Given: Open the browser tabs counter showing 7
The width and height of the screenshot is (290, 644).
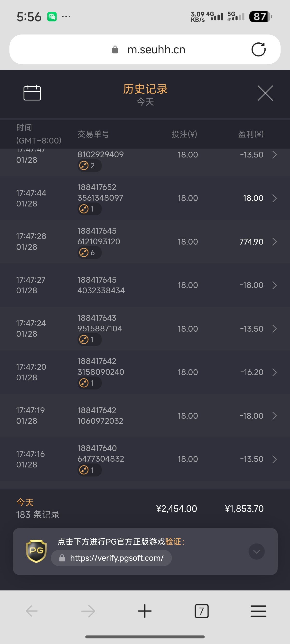Looking at the screenshot, I should tap(201, 611).
